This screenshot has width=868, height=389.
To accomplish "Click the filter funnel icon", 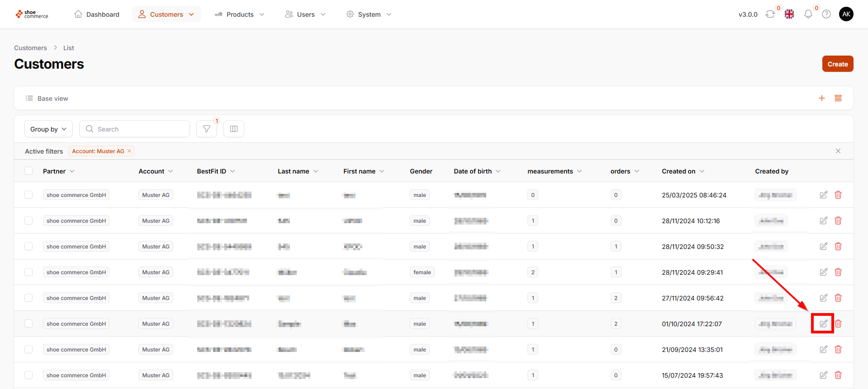I will (207, 129).
